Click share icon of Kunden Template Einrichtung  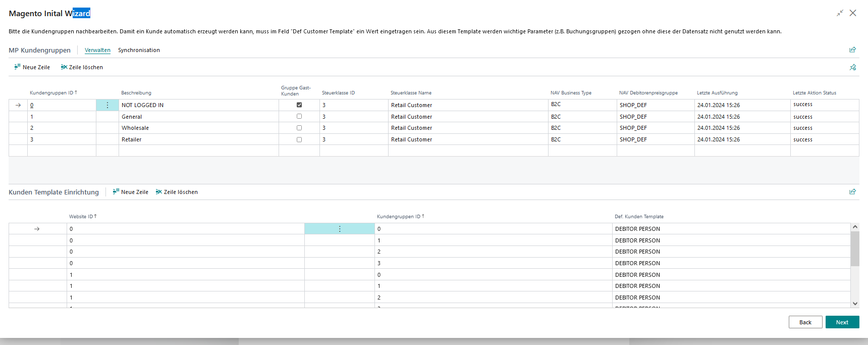pyautogui.click(x=853, y=191)
